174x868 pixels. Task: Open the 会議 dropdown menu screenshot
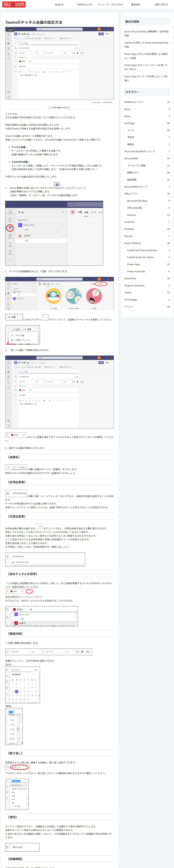[23, 335]
